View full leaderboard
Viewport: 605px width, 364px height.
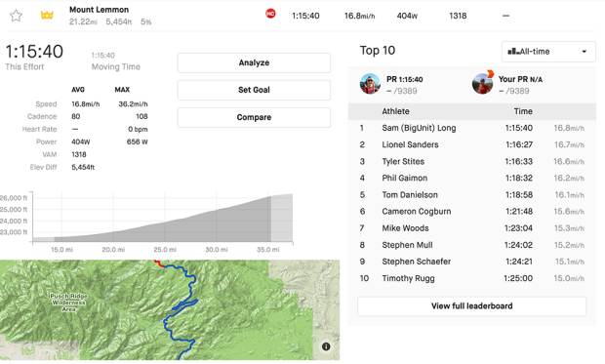pyautogui.click(x=472, y=306)
